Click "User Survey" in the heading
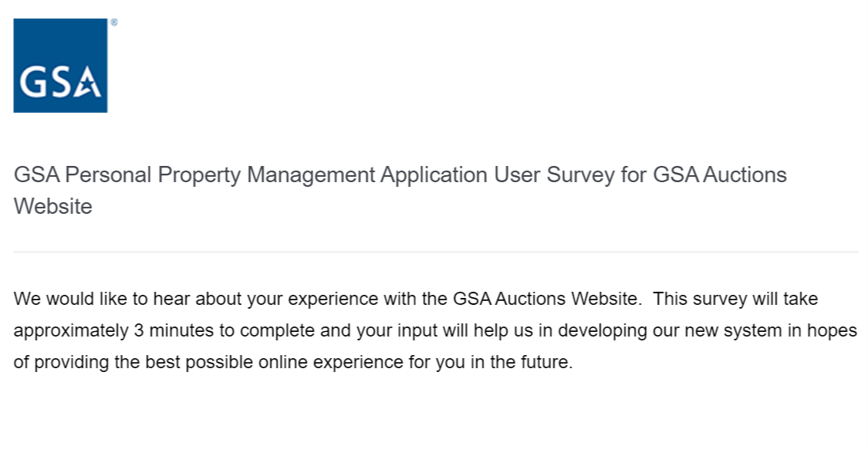Image resolution: width=868 pixels, height=450 pixels. [x=552, y=175]
